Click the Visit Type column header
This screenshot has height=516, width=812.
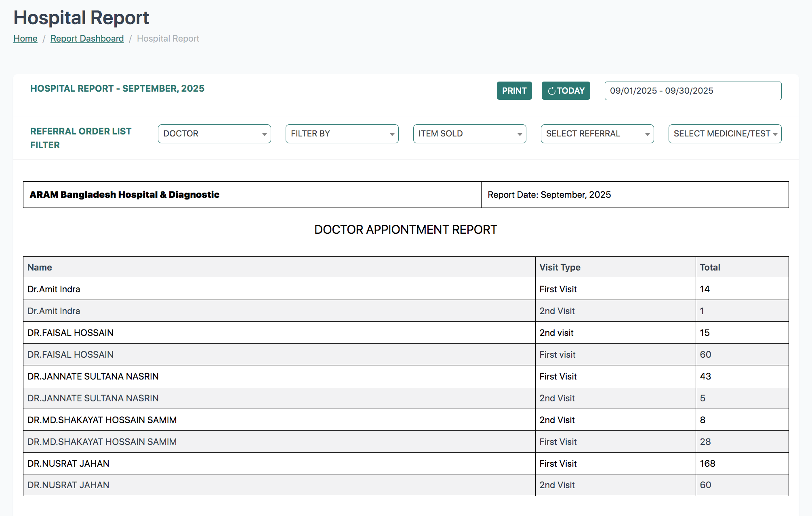pos(560,267)
